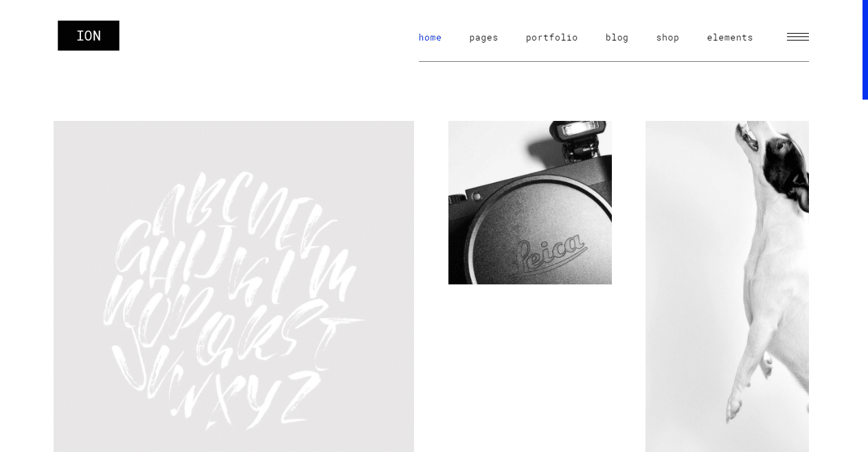Expand the elements navigation dropdown
Image resolution: width=868 pixels, height=452 pixels.
[x=729, y=38]
